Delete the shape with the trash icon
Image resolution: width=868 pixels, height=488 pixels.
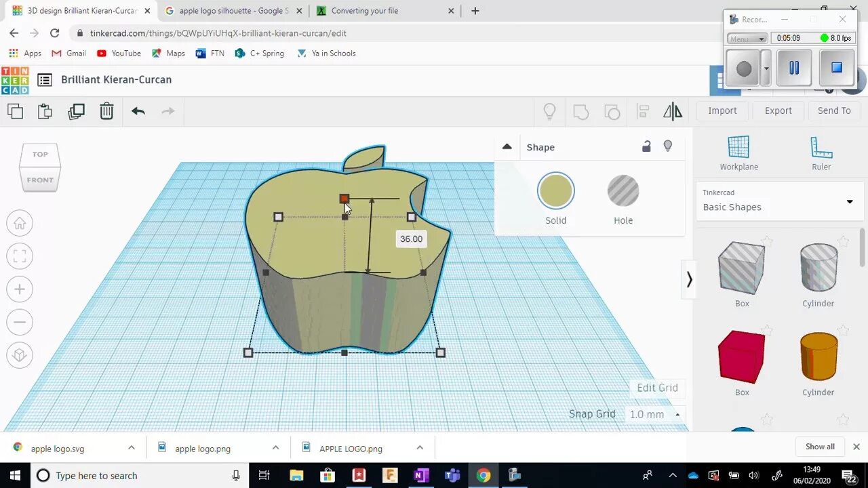106,111
